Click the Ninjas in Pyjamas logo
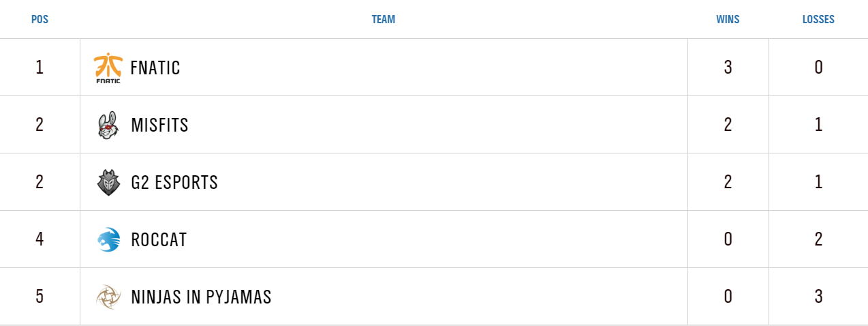Image resolution: width=868 pixels, height=326 pixels. coord(108,297)
